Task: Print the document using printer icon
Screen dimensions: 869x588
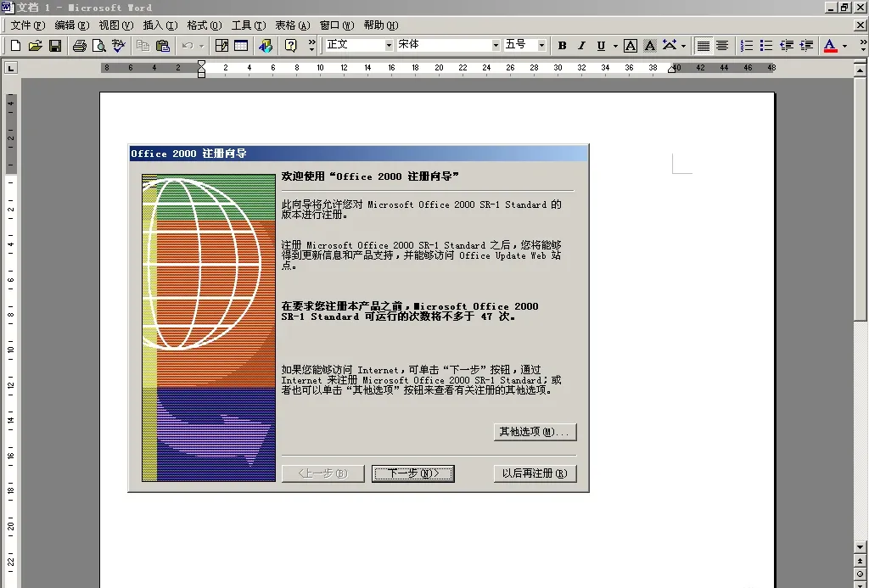Action: point(79,46)
